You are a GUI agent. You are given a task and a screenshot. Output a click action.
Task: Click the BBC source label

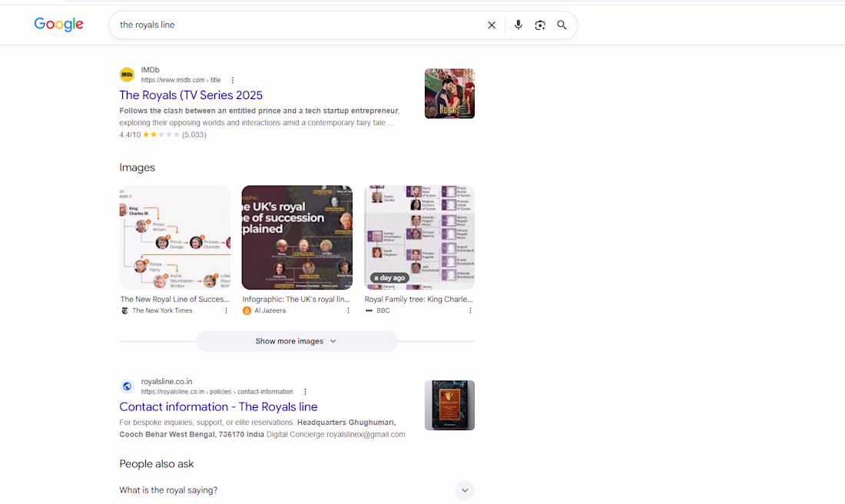[x=383, y=310]
